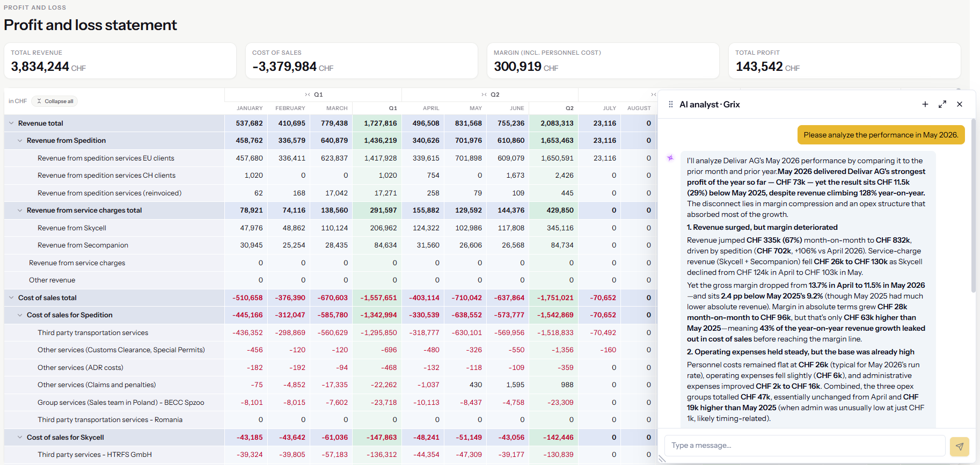
Task: Click Q2 revenue total 2,083,313
Action: pos(557,123)
